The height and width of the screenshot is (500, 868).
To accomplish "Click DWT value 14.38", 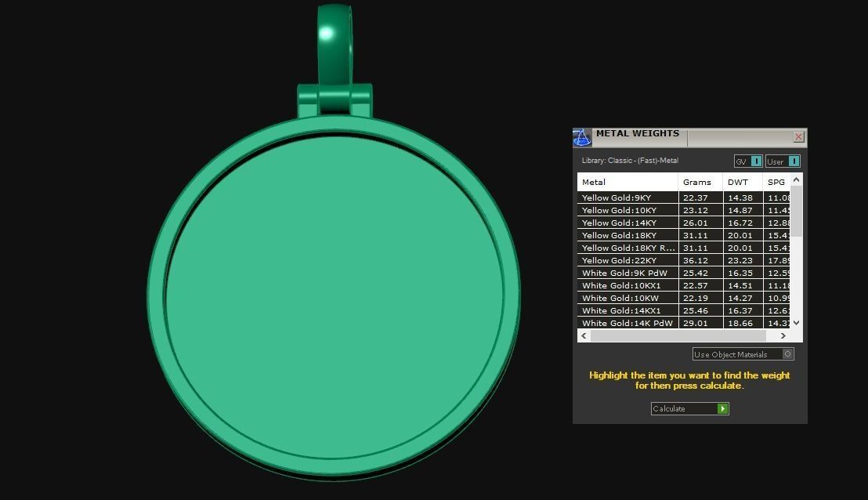I will (740, 197).
